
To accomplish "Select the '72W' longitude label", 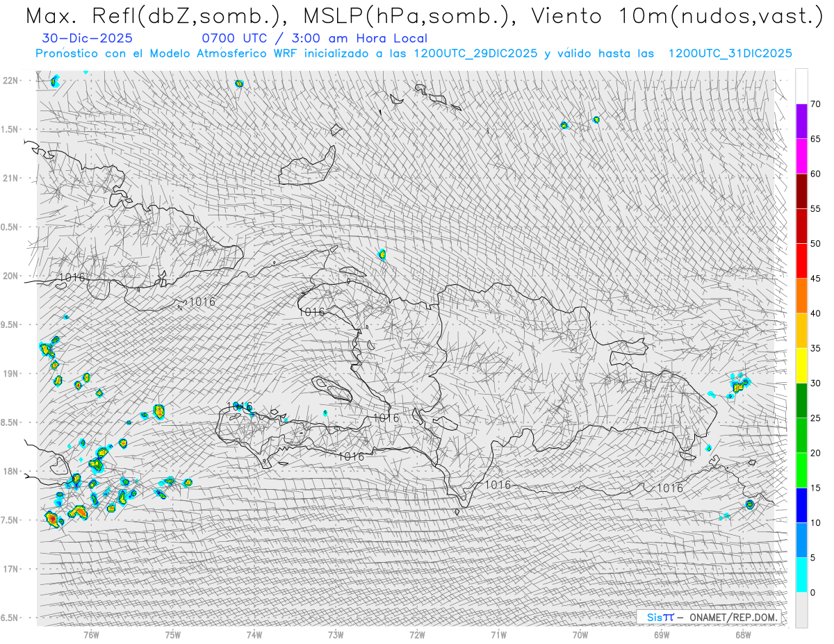I will tap(417, 634).
